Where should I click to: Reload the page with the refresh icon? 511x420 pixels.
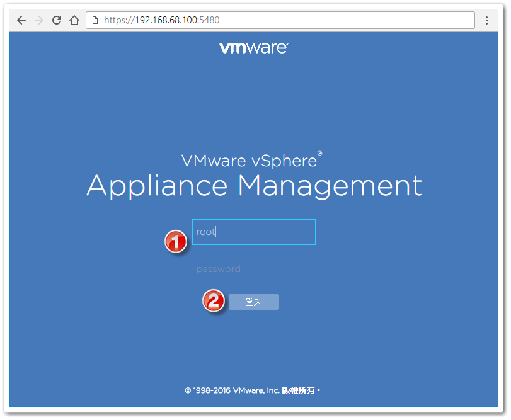57,20
